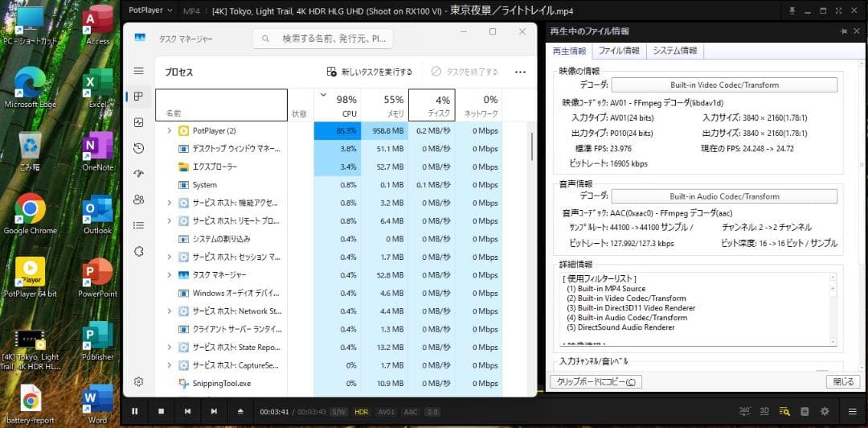
Task: Open the chapter/bookmark list icon in PotPlayer
Action: pyautogui.click(x=805, y=411)
